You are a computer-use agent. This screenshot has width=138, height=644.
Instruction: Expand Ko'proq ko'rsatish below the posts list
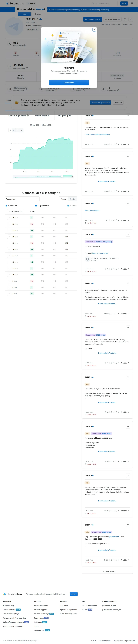(x=107, y=571)
